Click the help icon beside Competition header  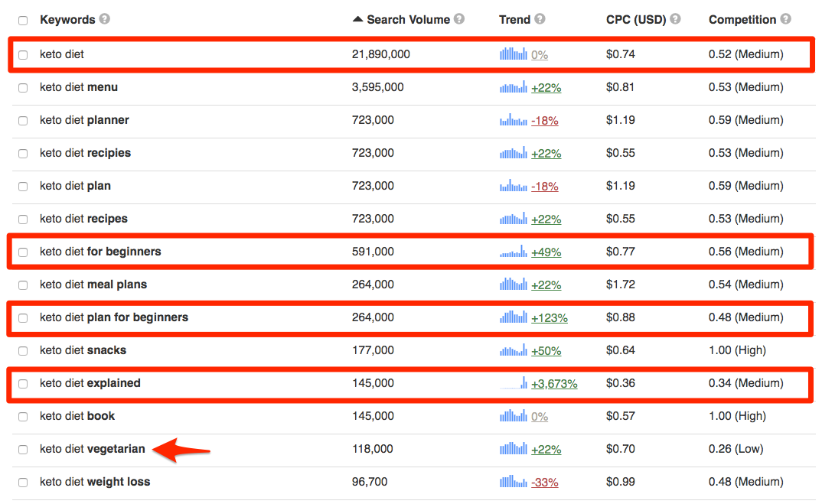[785, 19]
